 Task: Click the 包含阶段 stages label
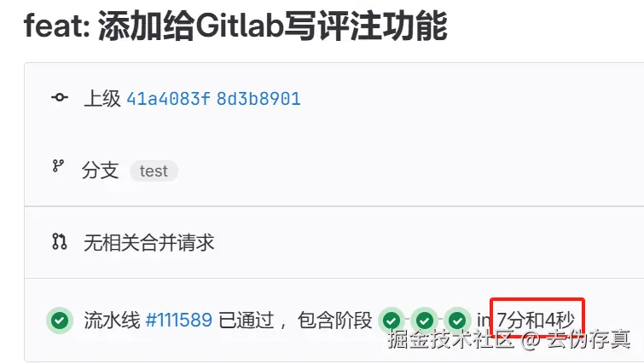(x=334, y=320)
